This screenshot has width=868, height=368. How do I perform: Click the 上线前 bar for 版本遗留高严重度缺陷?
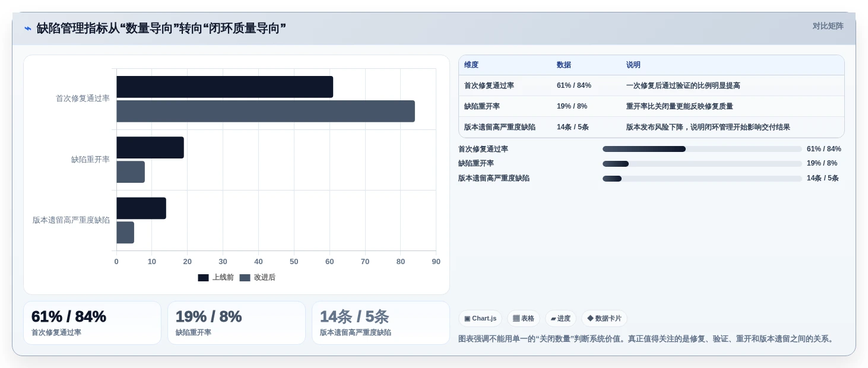[141, 208]
